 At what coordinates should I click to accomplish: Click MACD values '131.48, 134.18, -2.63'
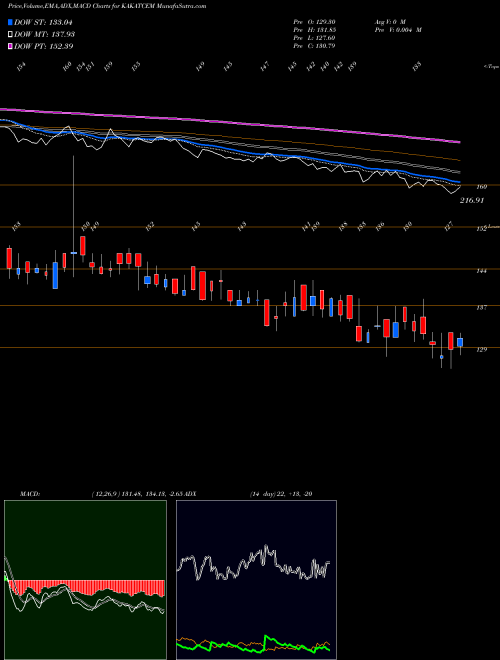point(152,494)
